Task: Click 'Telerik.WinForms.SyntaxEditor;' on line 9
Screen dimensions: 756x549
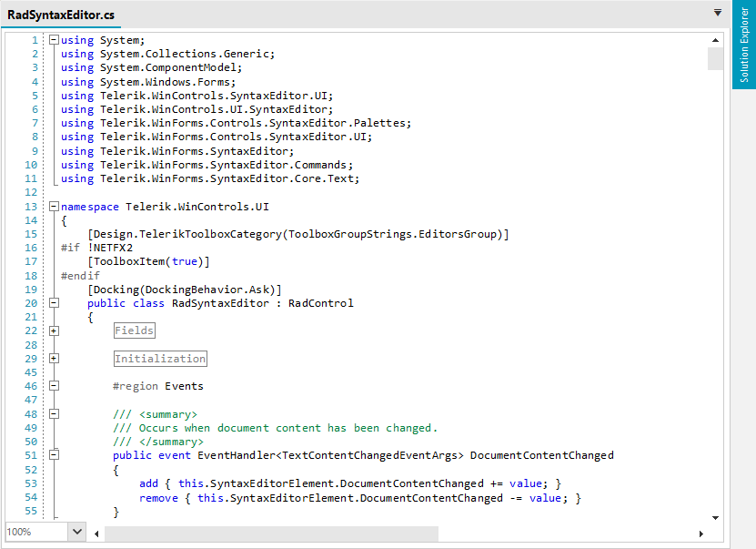Action: (x=197, y=151)
